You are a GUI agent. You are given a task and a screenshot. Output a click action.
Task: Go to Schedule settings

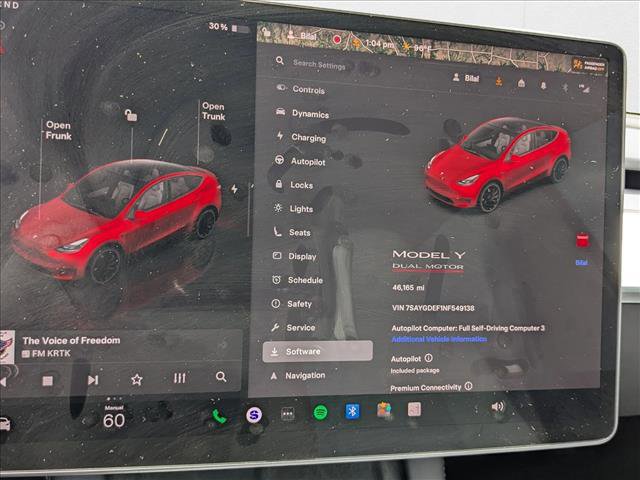pyautogui.click(x=298, y=280)
